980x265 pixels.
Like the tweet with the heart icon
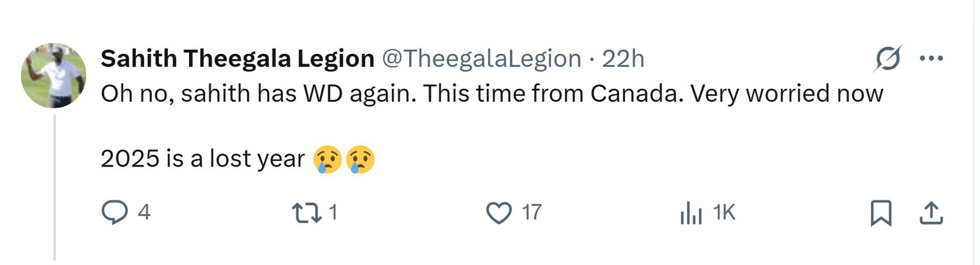point(499,212)
